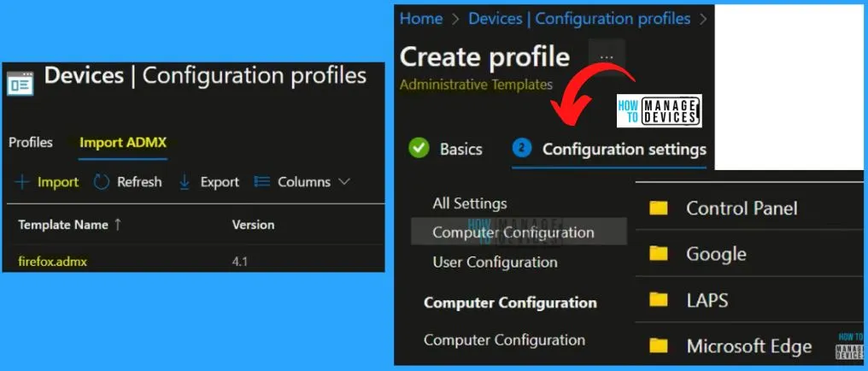Open the Google folder icon
The image size is (868, 371).
point(658,254)
